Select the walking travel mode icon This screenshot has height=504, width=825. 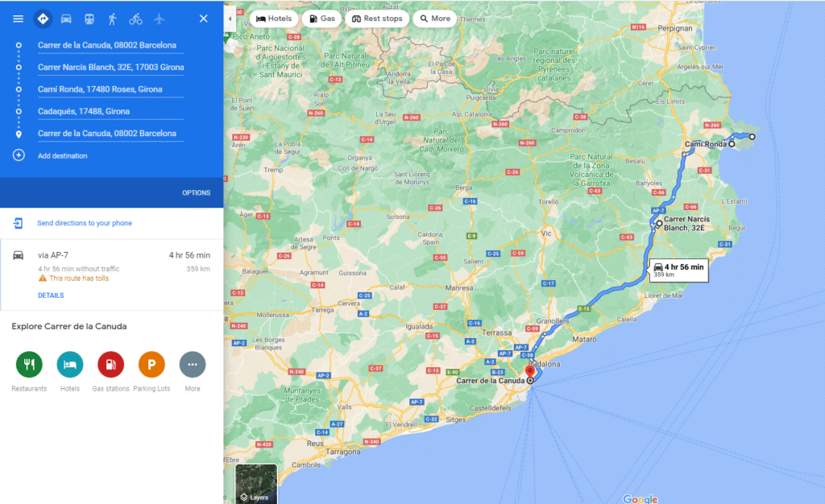pyautogui.click(x=112, y=19)
